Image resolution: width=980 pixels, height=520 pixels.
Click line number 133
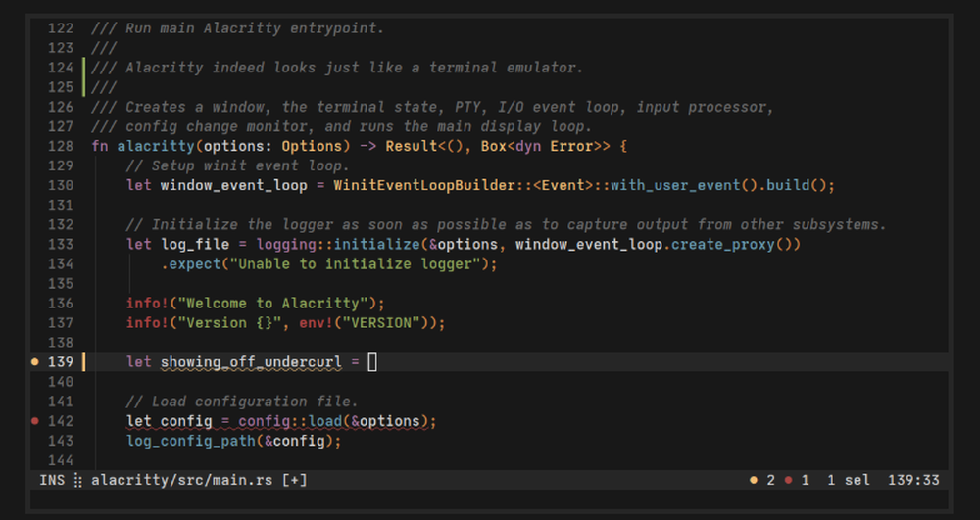click(61, 244)
